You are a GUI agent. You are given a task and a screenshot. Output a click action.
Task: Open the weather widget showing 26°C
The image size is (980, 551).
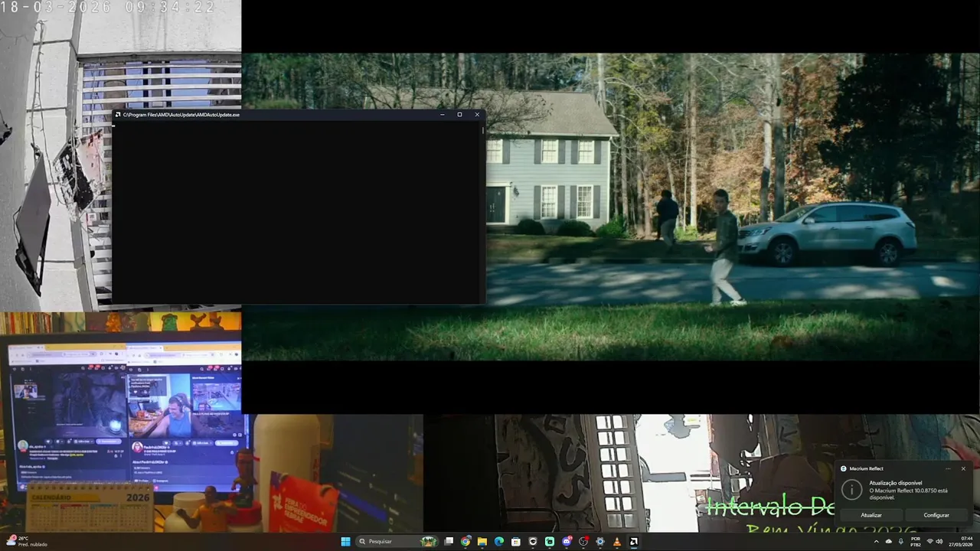click(28, 541)
